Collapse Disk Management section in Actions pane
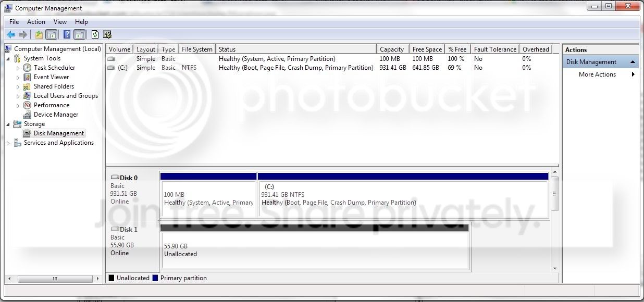Image resolution: width=644 pixels, height=302 pixels. coord(633,62)
